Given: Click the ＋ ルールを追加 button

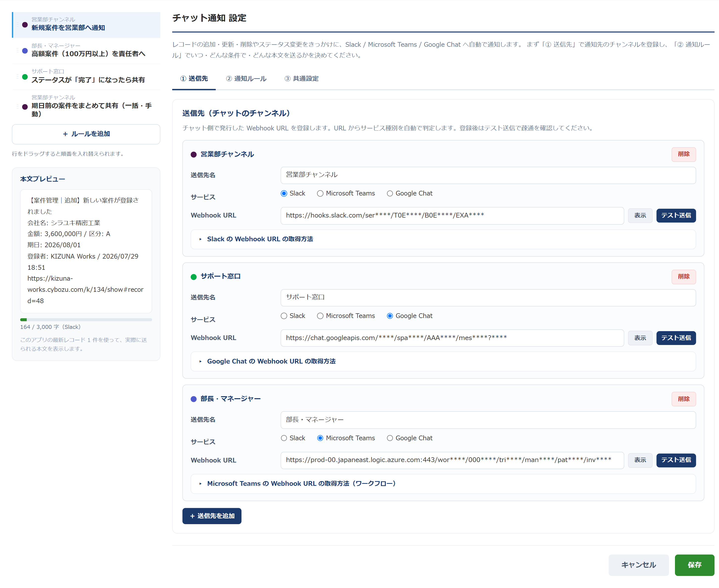Looking at the screenshot, I should tap(86, 134).
